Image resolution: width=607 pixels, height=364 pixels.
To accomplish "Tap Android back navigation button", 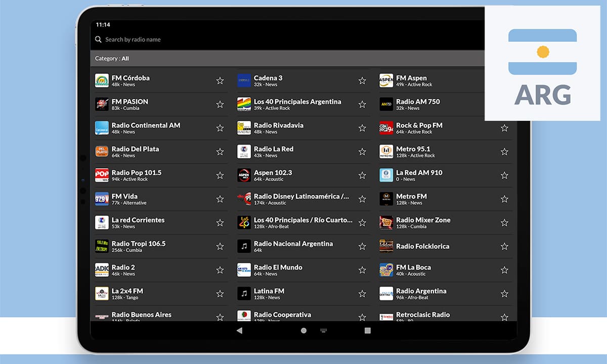I will [239, 331].
